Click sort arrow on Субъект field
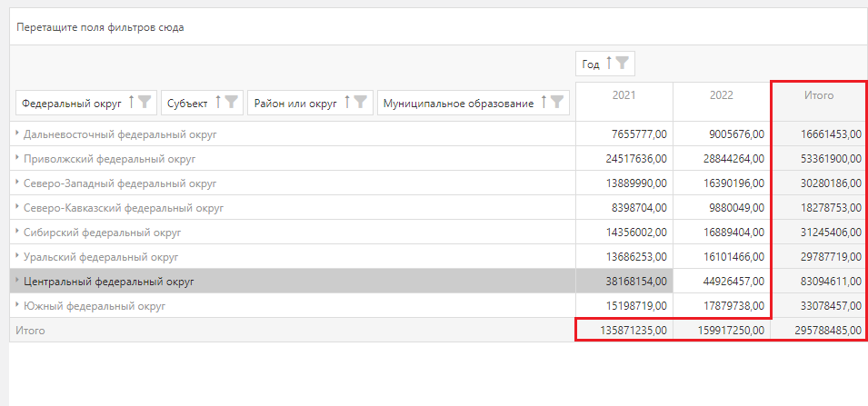The image size is (868, 406). point(218,104)
